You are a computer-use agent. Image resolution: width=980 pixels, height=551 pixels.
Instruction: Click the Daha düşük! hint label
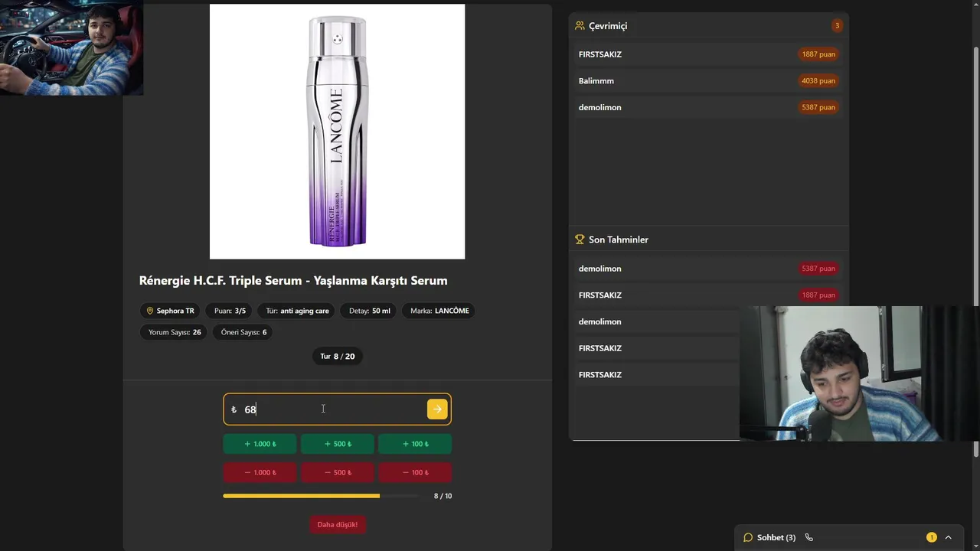pos(337,524)
